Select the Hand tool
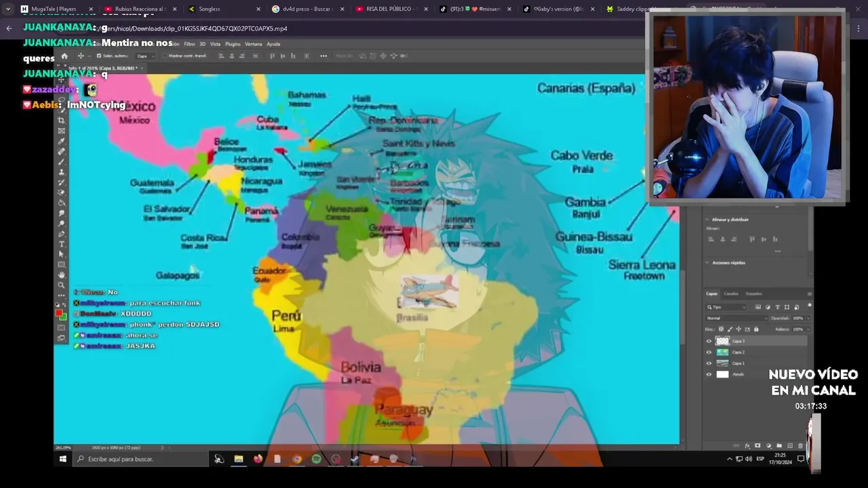This screenshot has width=868, height=488. coord(61,274)
